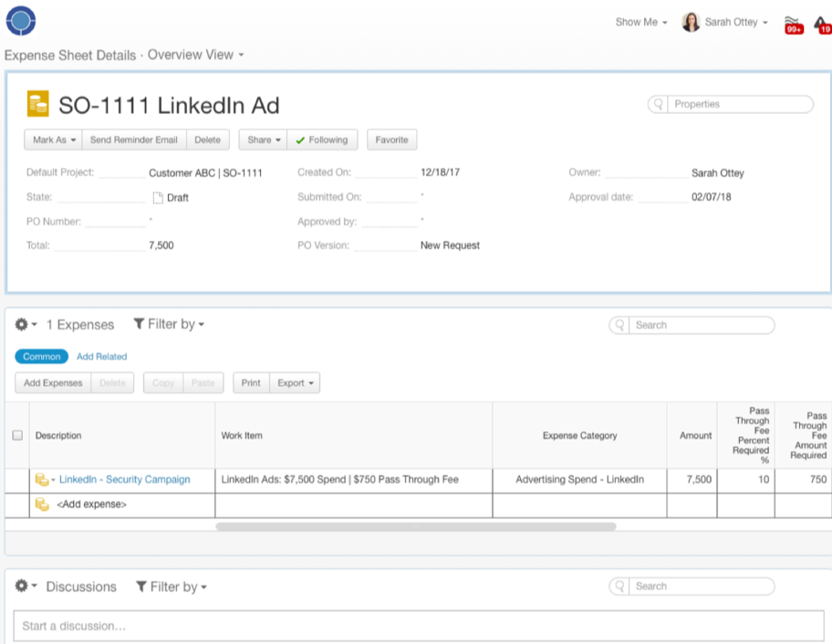Click the Created On value 12/18/17
Image resolution: width=832 pixels, height=644 pixels.
point(440,172)
